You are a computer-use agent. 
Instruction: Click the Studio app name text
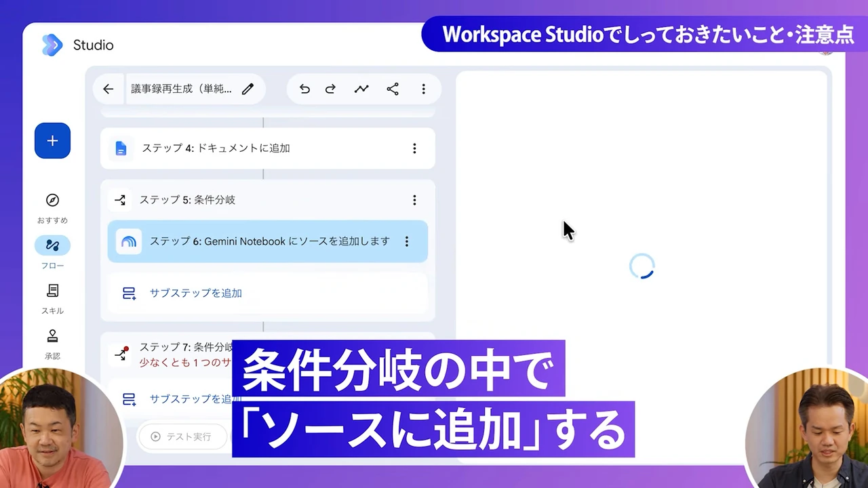point(93,45)
